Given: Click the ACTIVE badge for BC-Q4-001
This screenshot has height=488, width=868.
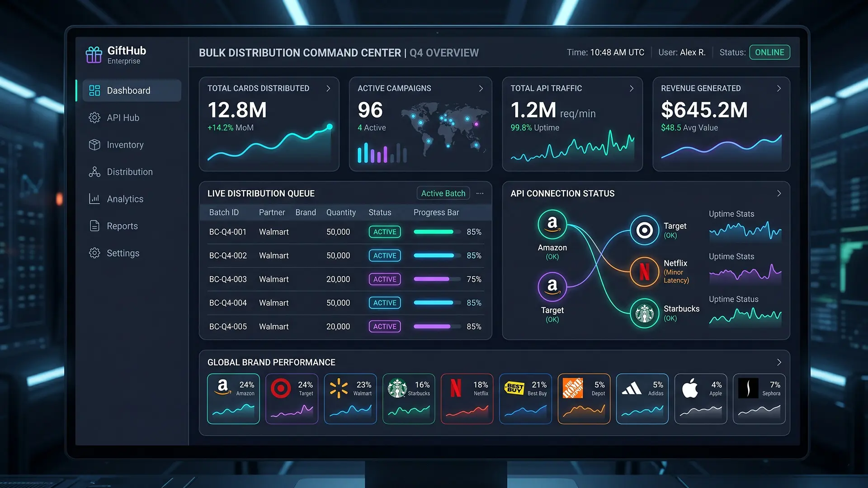Looking at the screenshot, I should pos(385,232).
